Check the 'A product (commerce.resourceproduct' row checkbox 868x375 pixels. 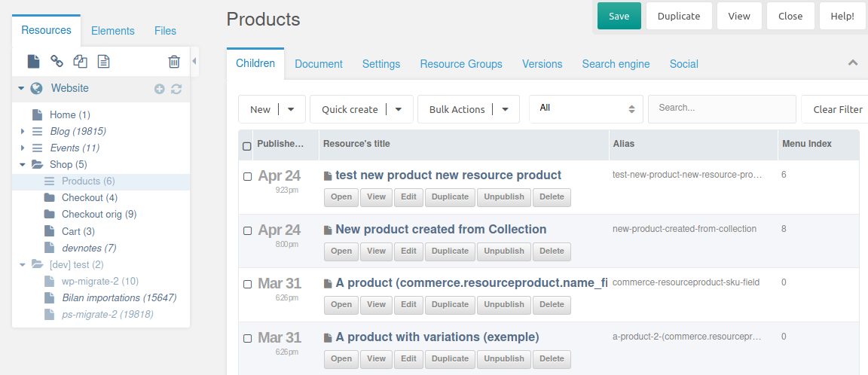coord(247,285)
